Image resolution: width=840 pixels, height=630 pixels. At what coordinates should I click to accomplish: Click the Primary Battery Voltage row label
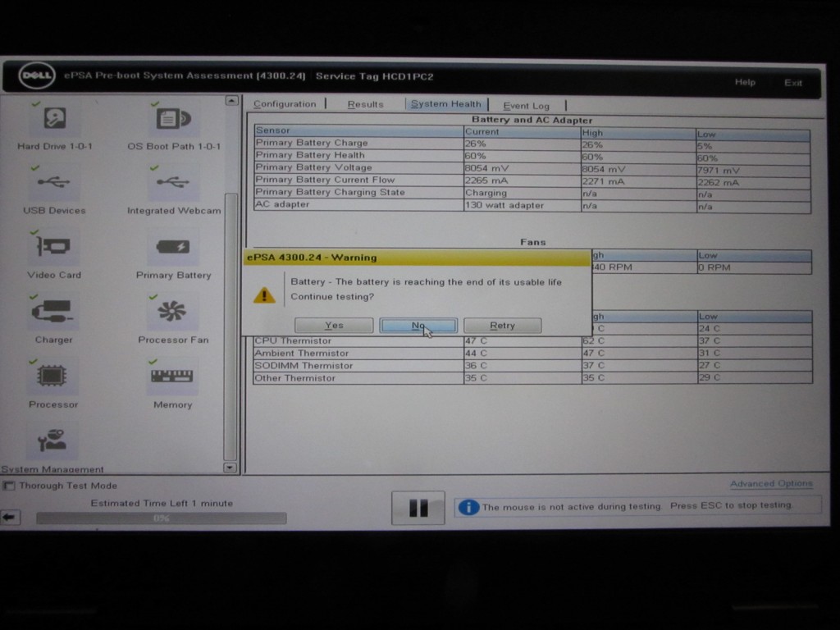[x=313, y=167]
